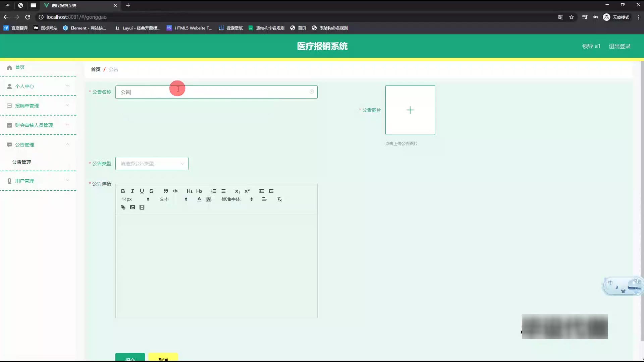Clear text formatting in the editor
The height and width of the screenshot is (362, 644).
coord(279,199)
